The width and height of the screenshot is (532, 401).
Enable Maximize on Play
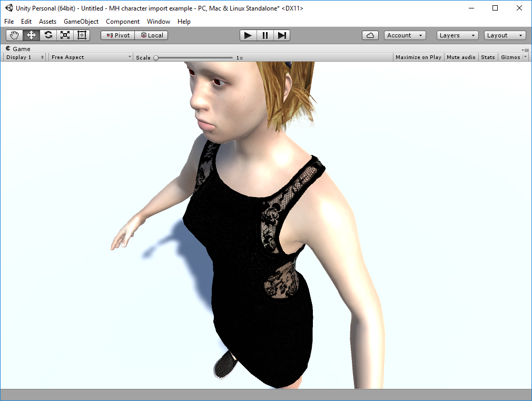coord(418,57)
